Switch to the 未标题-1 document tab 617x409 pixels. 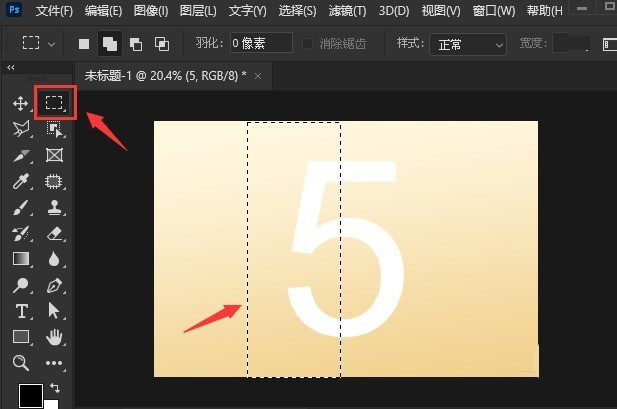[166, 76]
